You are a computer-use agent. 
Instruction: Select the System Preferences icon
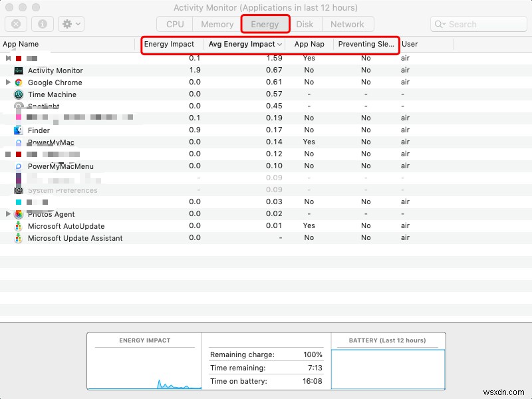click(18, 190)
